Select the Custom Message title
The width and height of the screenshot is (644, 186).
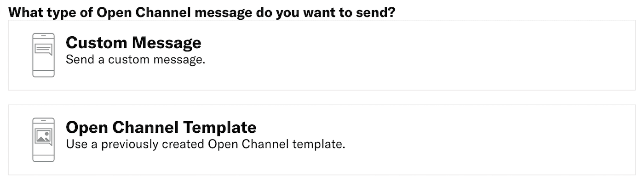coord(133,43)
